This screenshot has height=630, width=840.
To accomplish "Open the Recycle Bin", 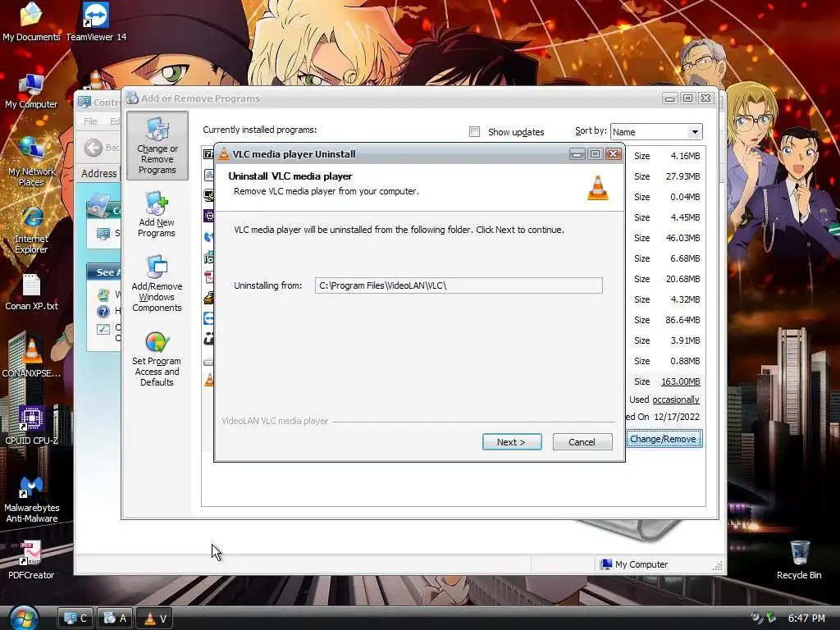I will click(x=799, y=559).
